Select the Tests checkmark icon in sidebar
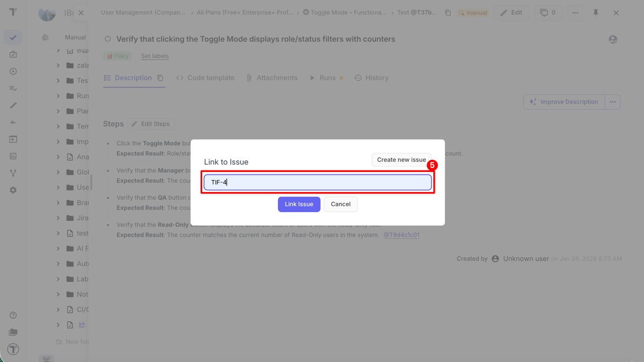 [x=13, y=37]
